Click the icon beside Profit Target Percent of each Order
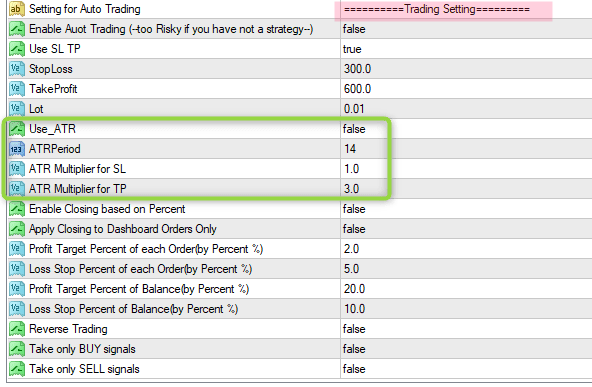Screen dimensions: 592x387 point(17,249)
